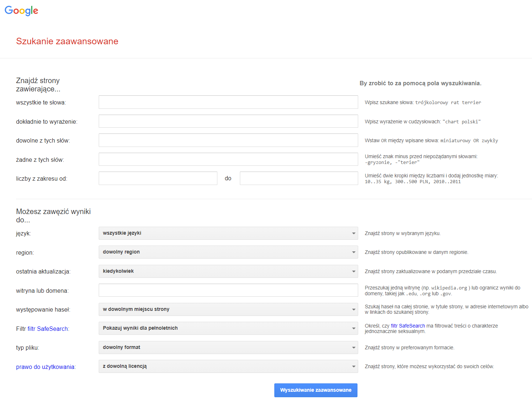Open the 'język' dropdown showing wszystkie języki
Screen dimensions: 532x403
tap(228, 233)
